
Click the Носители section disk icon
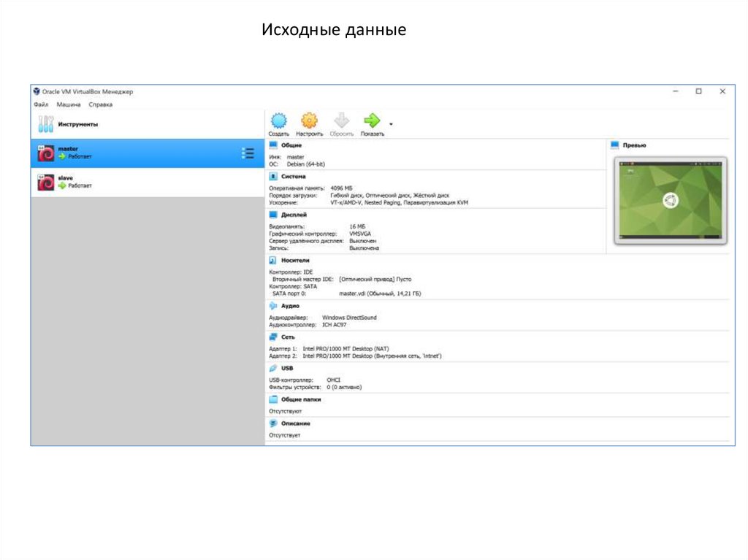(273, 261)
